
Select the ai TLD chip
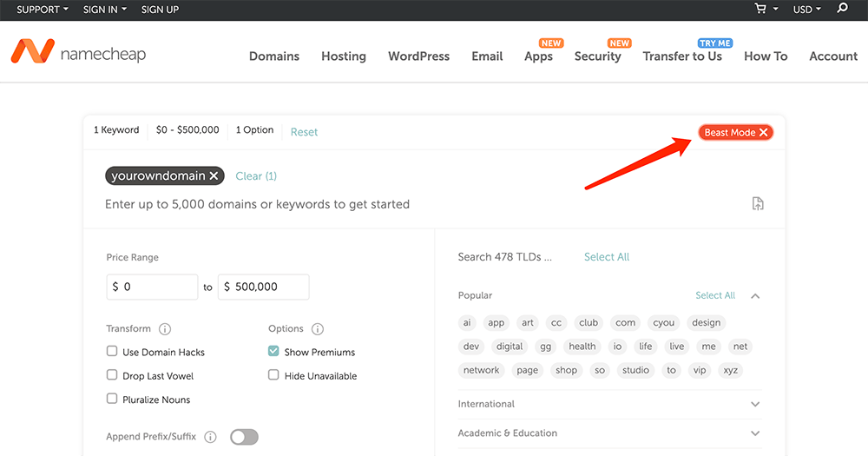(467, 322)
